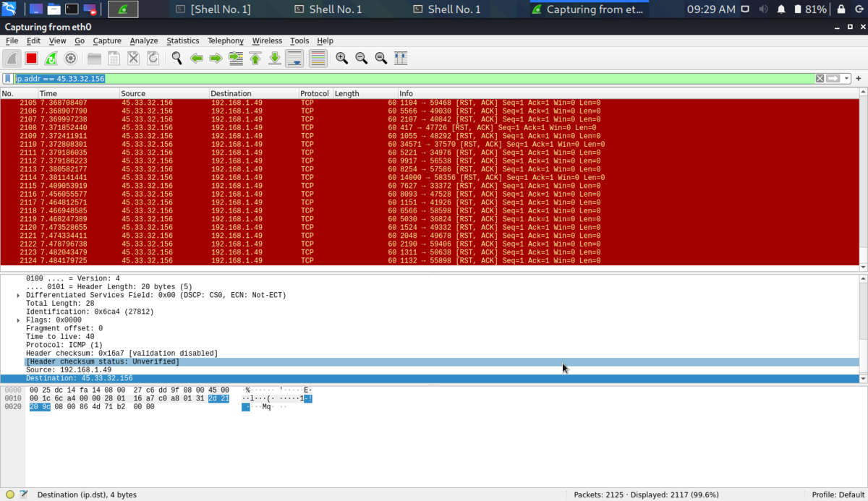Click go to specified packet icon
This screenshot has width=868, height=501.
coord(235,59)
